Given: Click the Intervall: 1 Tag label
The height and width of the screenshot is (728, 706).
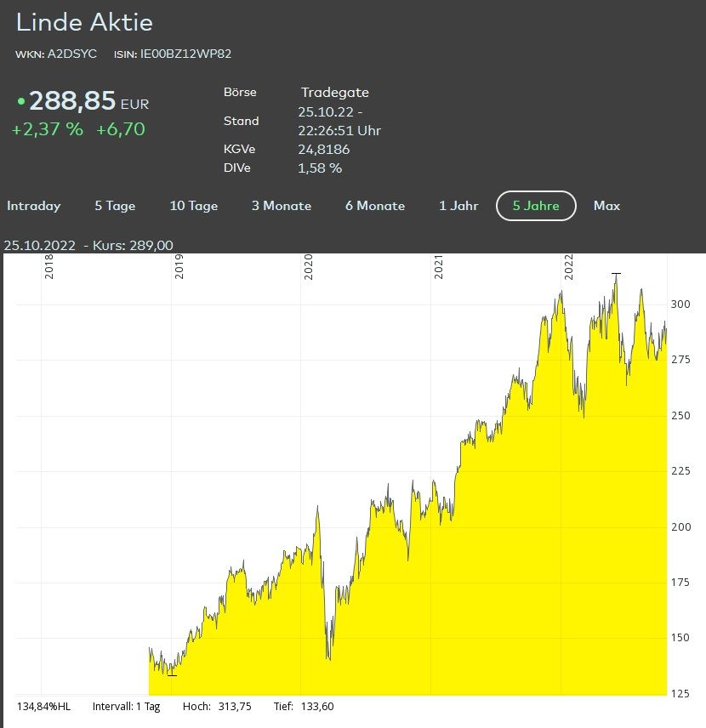Looking at the screenshot, I should [125, 706].
